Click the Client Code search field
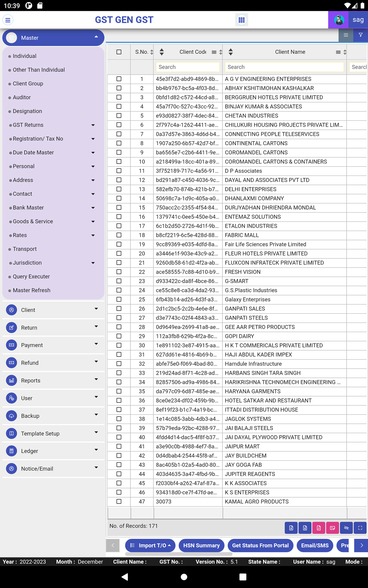Viewport: 368px width, 588px height. [x=188, y=67]
